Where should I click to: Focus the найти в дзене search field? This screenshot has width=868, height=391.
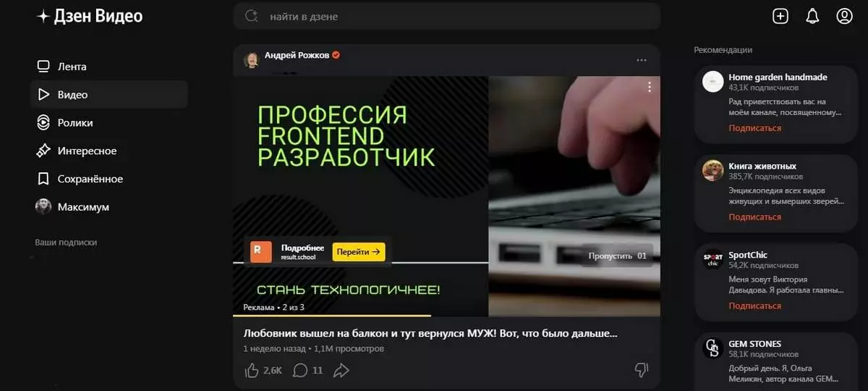point(446,16)
